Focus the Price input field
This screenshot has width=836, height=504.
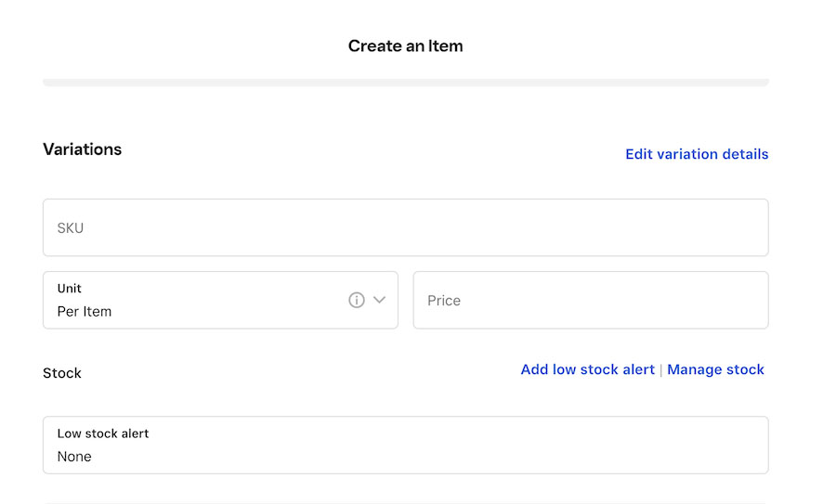(591, 300)
